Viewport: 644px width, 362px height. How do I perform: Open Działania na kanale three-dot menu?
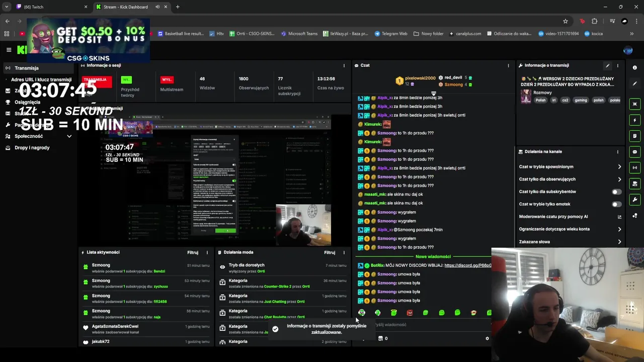pos(618,151)
